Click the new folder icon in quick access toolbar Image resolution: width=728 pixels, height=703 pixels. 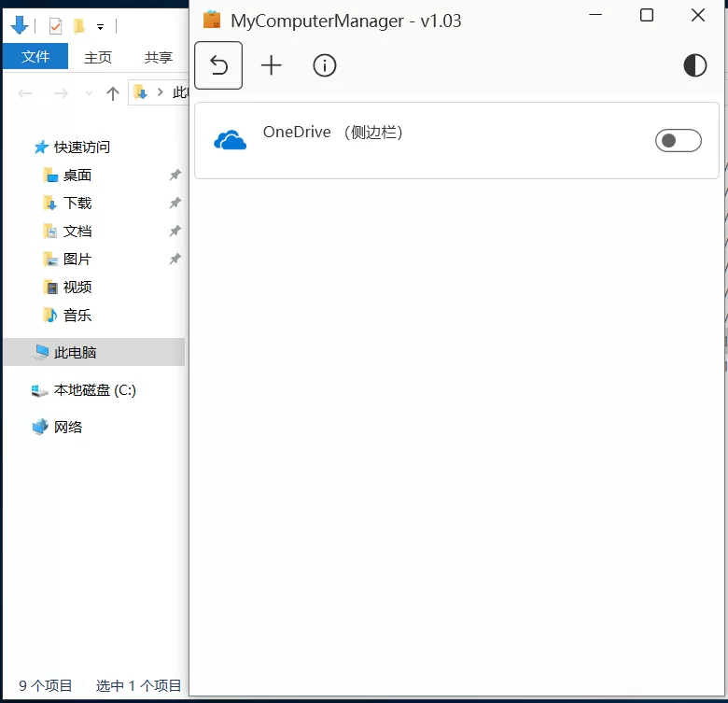pyautogui.click(x=79, y=26)
